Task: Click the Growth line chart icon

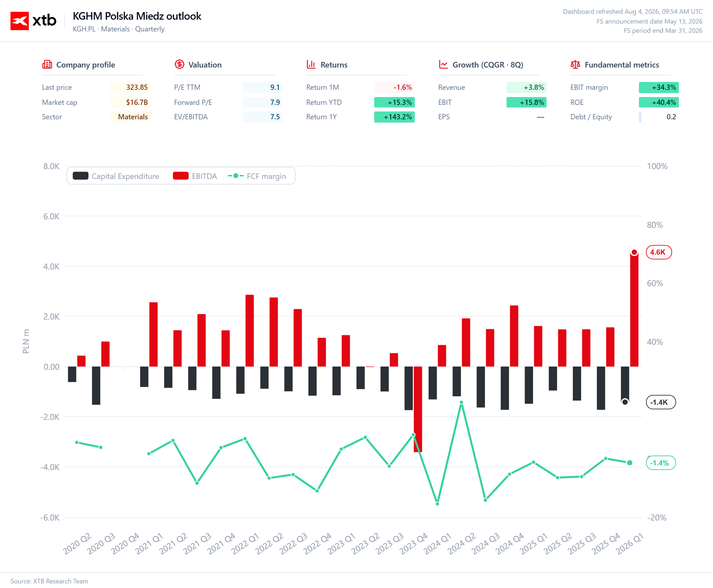Action: coord(443,64)
